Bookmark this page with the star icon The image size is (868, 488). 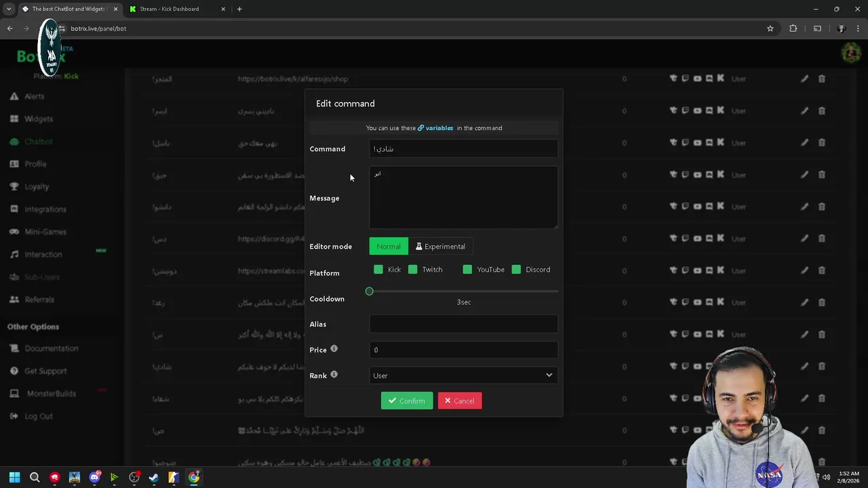pyautogui.click(x=770, y=28)
